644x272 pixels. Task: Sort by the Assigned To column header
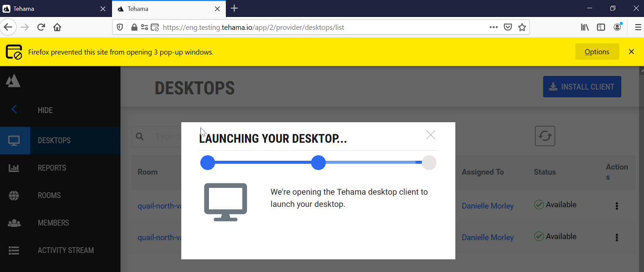pos(483,172)
